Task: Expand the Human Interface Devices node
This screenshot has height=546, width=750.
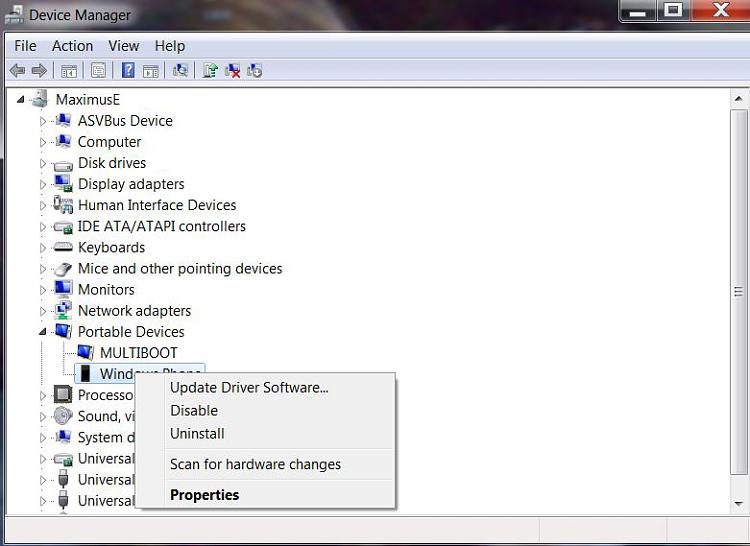Action: coord(43,206)
